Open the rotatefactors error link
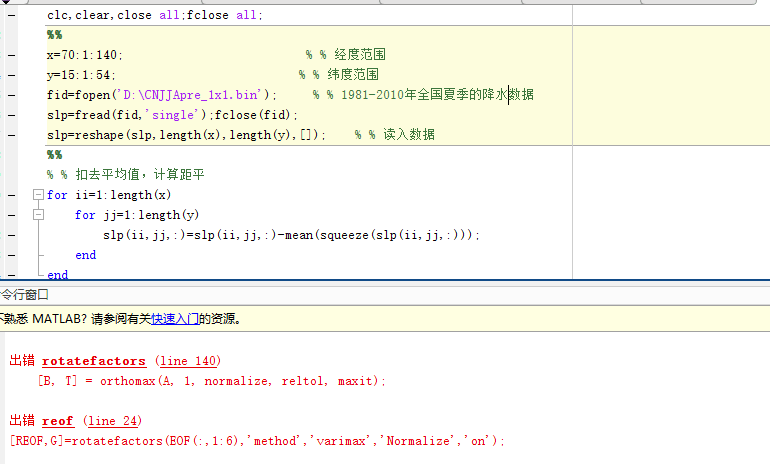 click(x=94, y=361)
